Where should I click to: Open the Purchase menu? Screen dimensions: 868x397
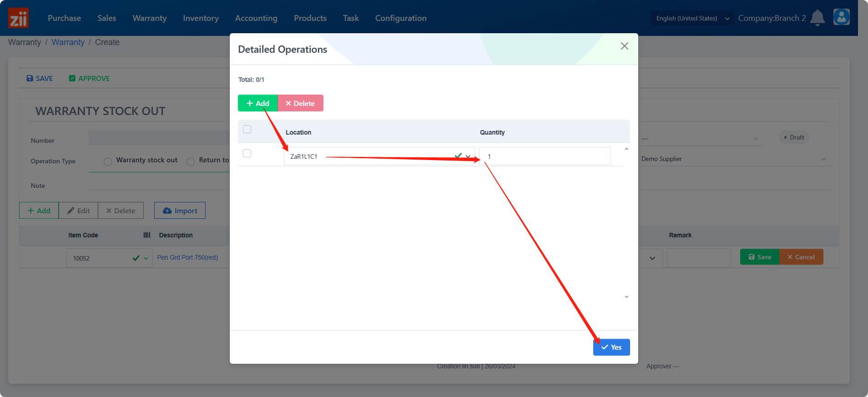click(x=64, y=18)
